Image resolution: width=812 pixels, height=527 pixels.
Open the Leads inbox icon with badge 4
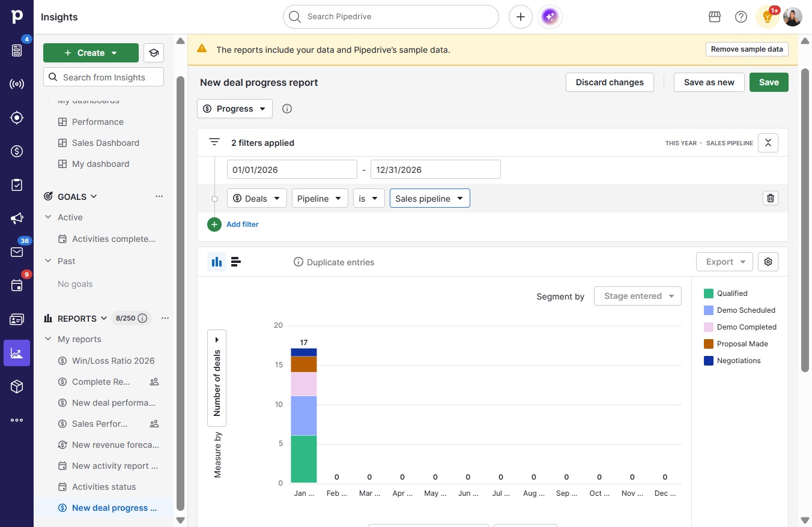(17, 50)
